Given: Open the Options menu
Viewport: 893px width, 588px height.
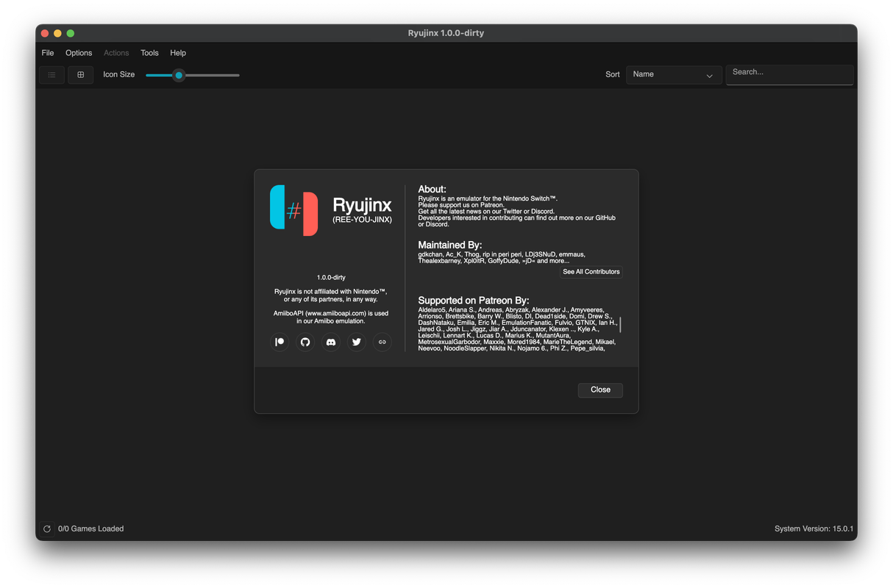Looking at the screenshot, I should 79,53.
